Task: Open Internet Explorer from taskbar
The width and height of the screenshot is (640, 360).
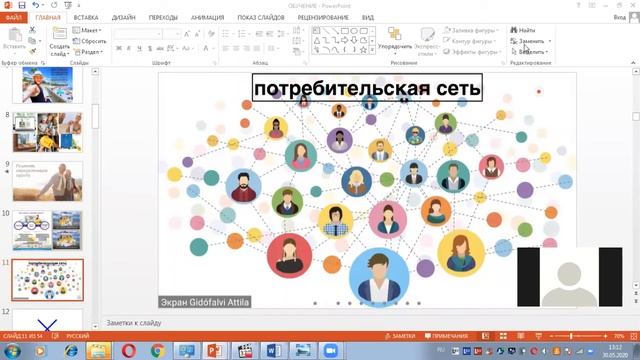Action: [x=71, y=351]
